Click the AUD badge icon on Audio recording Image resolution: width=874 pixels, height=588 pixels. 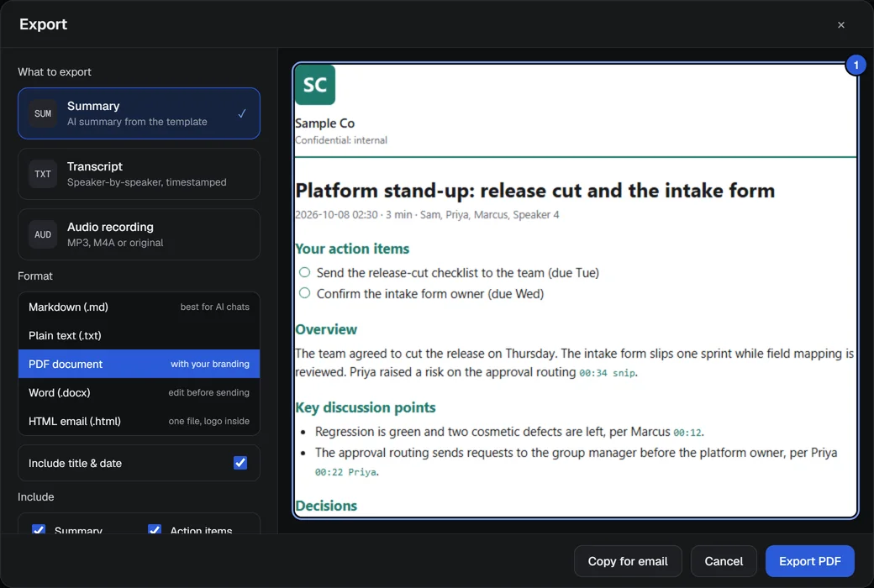(43, 234)
